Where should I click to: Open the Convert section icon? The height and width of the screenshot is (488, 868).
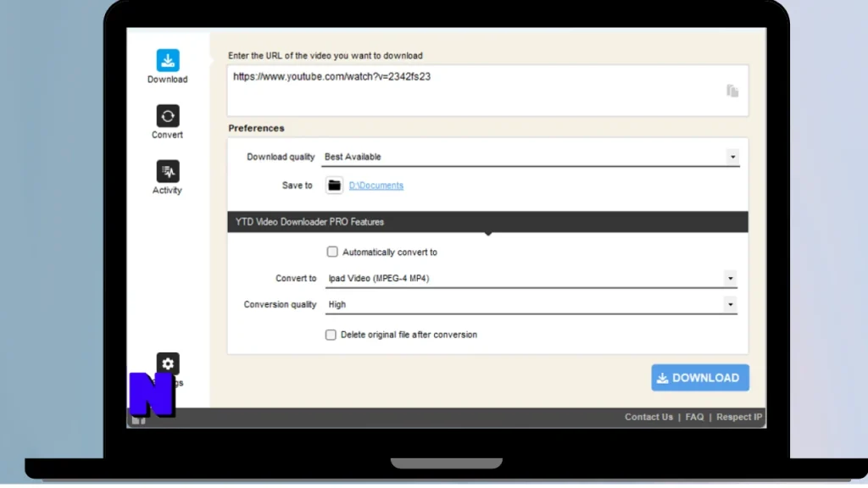pos(168,115)
